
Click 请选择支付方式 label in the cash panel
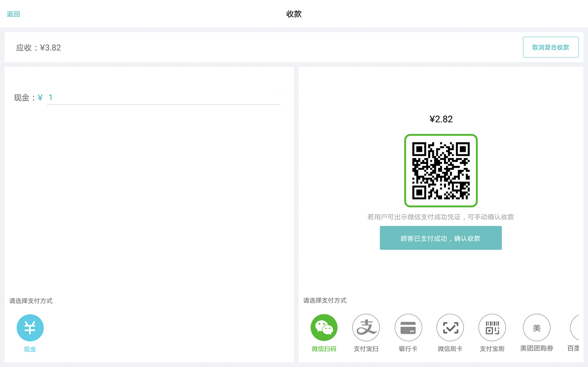31,301
